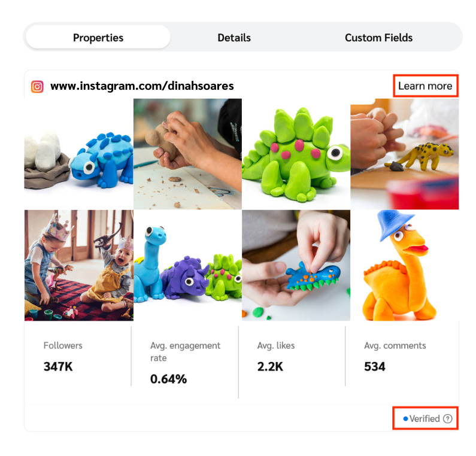Open the Details tab
Viewport: 476px width, 456px height.
234,38
